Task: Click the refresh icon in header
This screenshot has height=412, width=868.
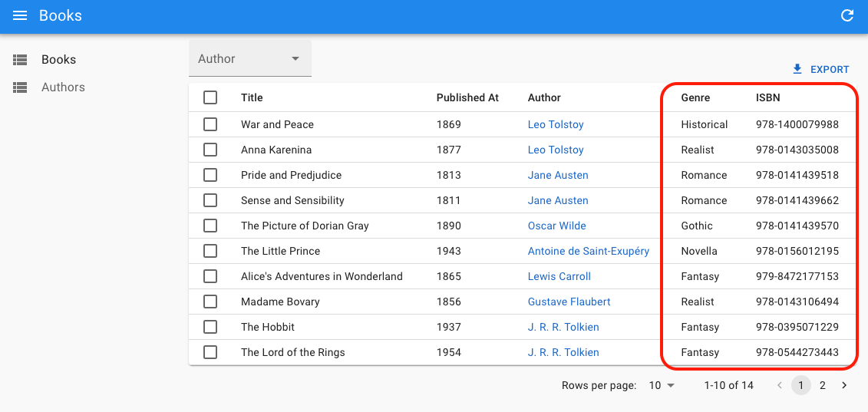Action: (x=847, y=16)
